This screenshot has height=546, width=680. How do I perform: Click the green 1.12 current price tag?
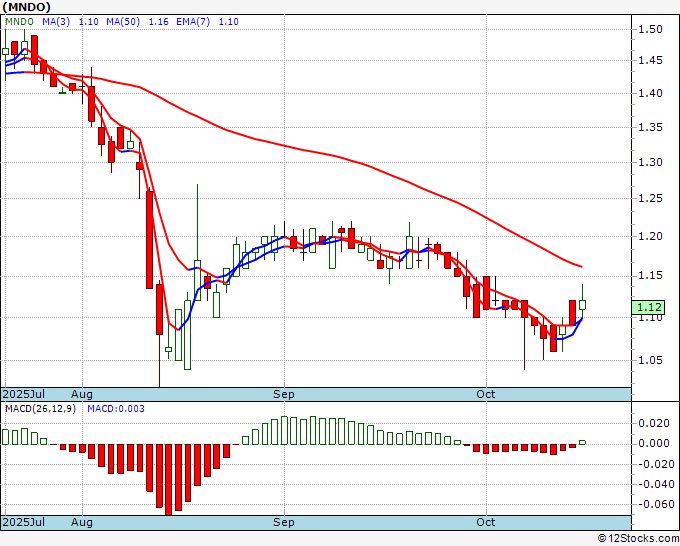tap(648, 307)
